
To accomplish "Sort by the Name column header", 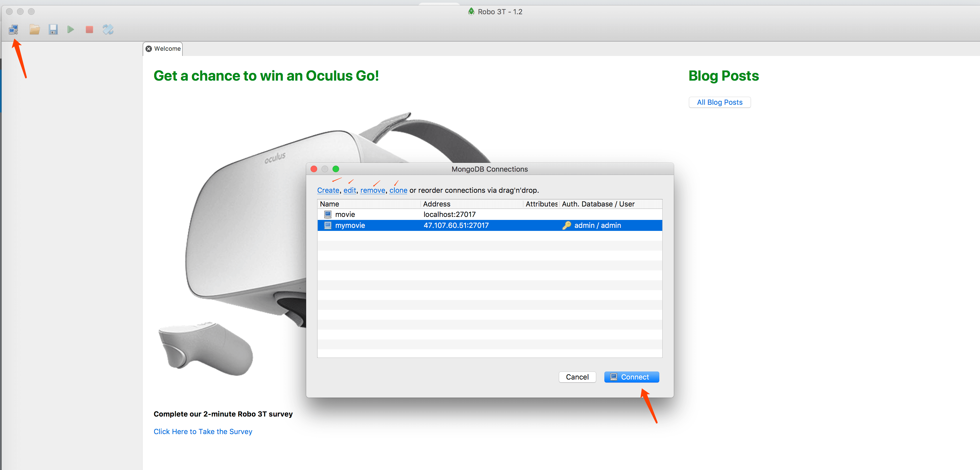I will coord(369,204).
